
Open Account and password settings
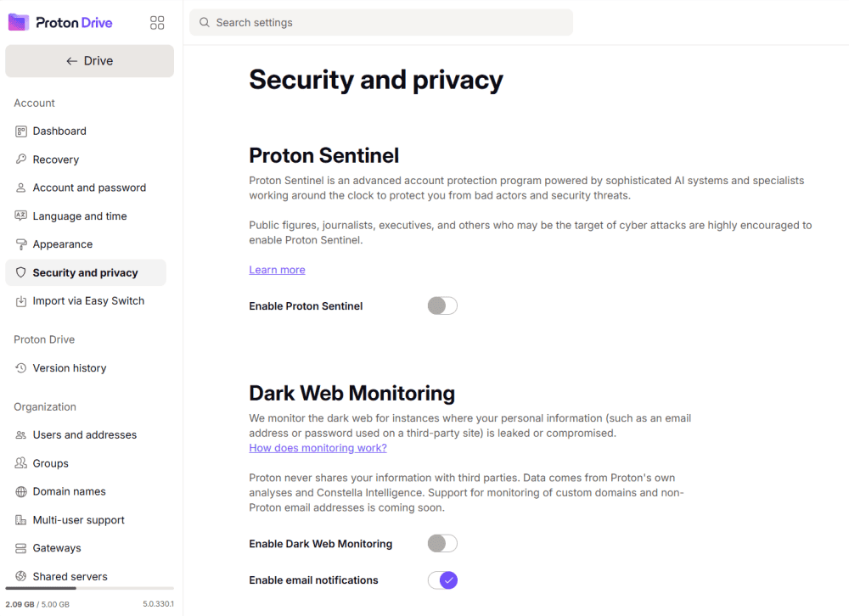89,188
